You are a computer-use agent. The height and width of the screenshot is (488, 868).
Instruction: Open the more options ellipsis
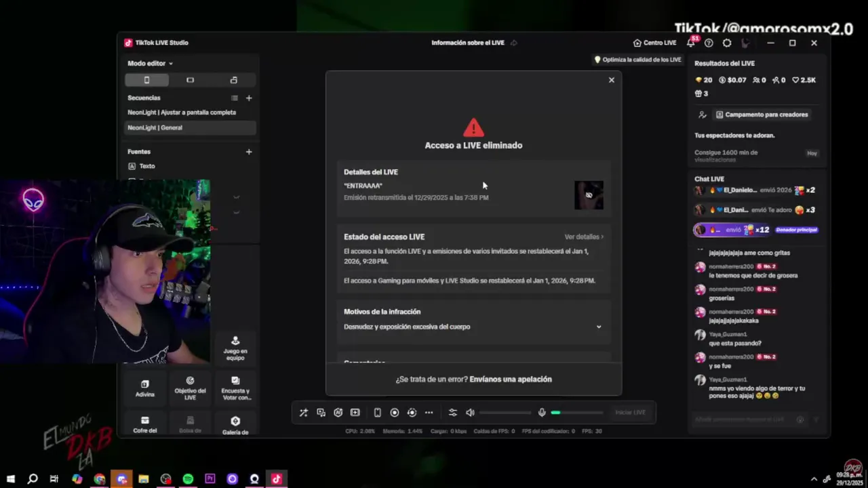(x=429, y=412)
